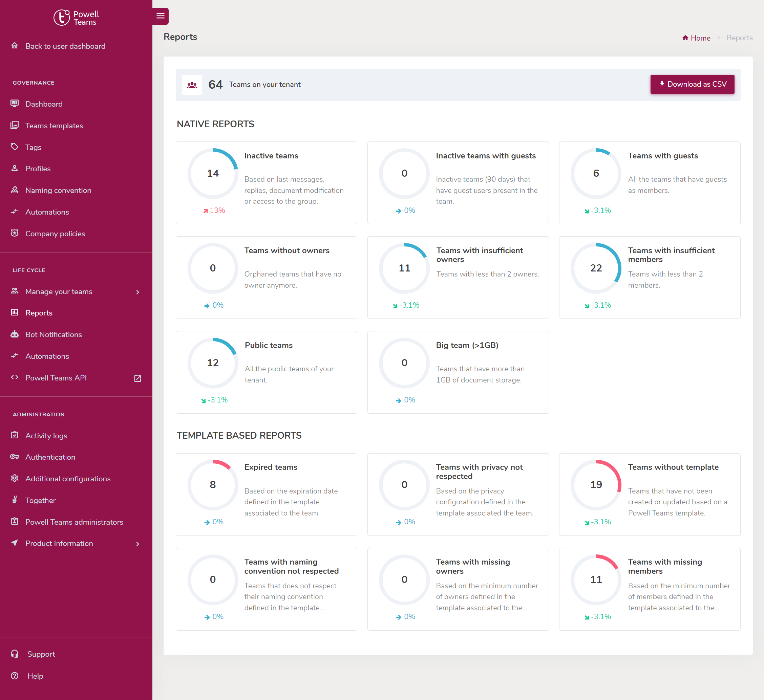Click the Help question mark icon

(x=15, y=676)
